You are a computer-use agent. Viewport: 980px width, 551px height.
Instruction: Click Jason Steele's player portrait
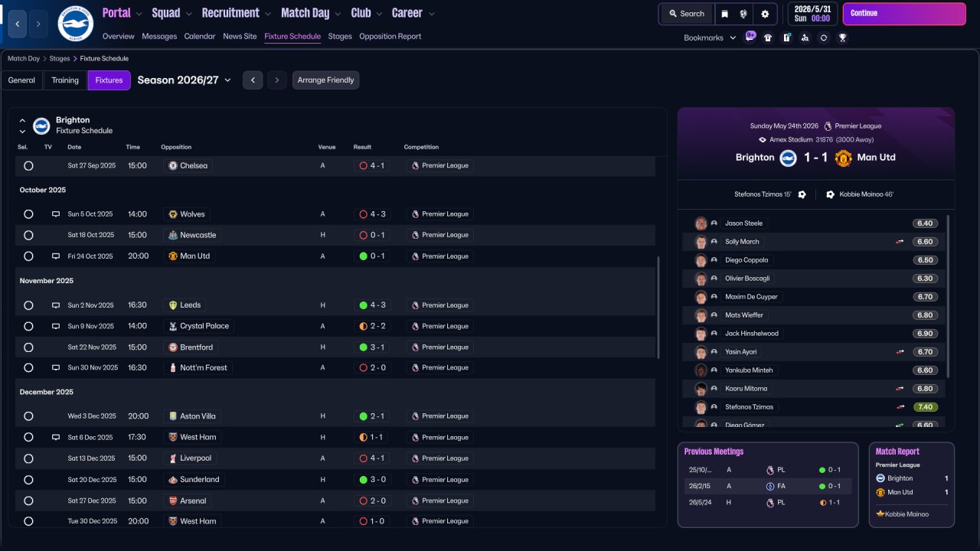pyautogui.click(x=701, y=223)
